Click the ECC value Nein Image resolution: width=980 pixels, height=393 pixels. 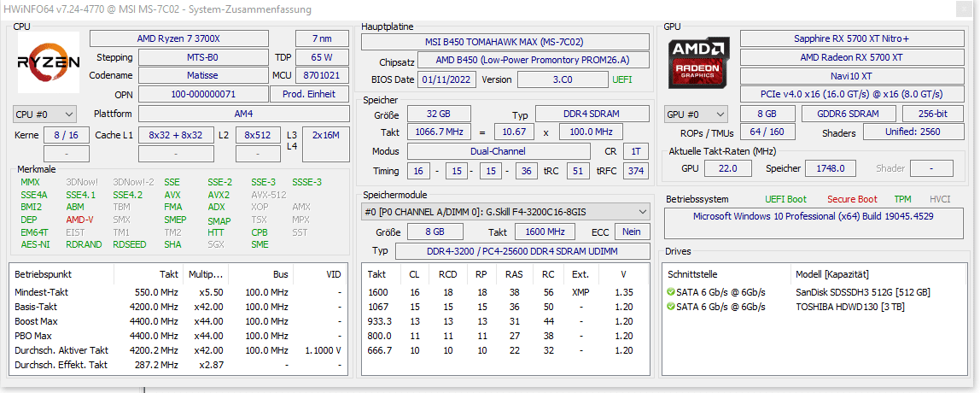click(x=632, y=232)
